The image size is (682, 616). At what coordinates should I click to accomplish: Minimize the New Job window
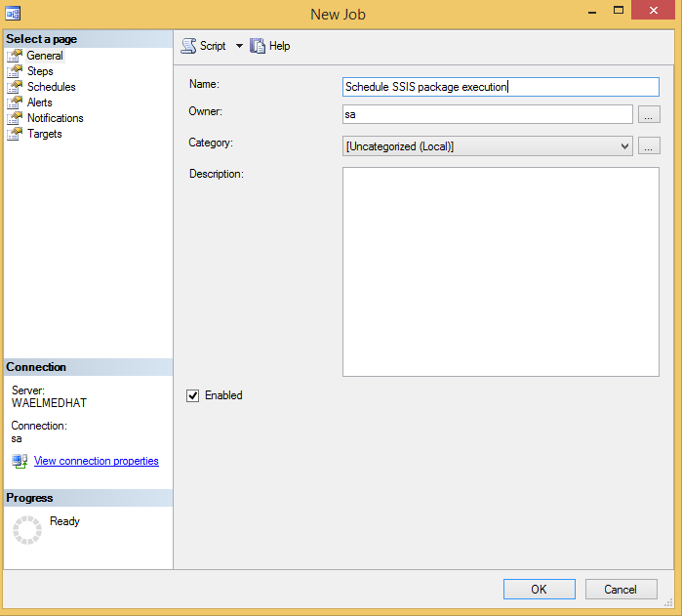tap(592, 11)
